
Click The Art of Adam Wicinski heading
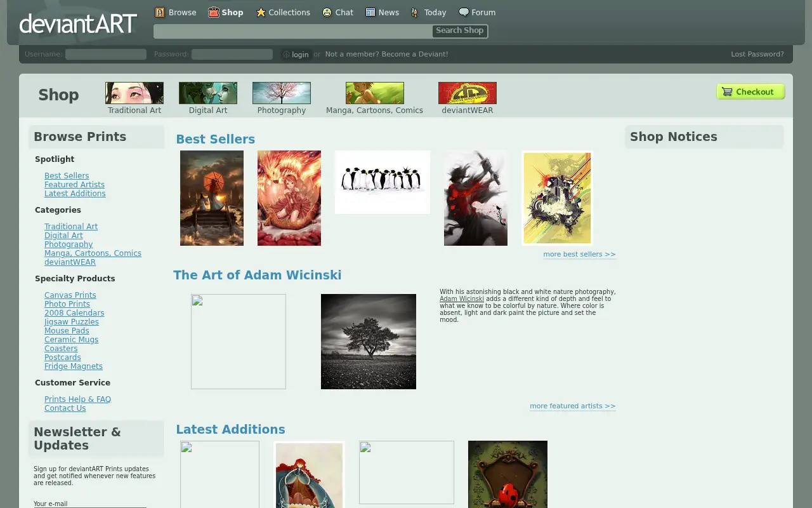258,275
